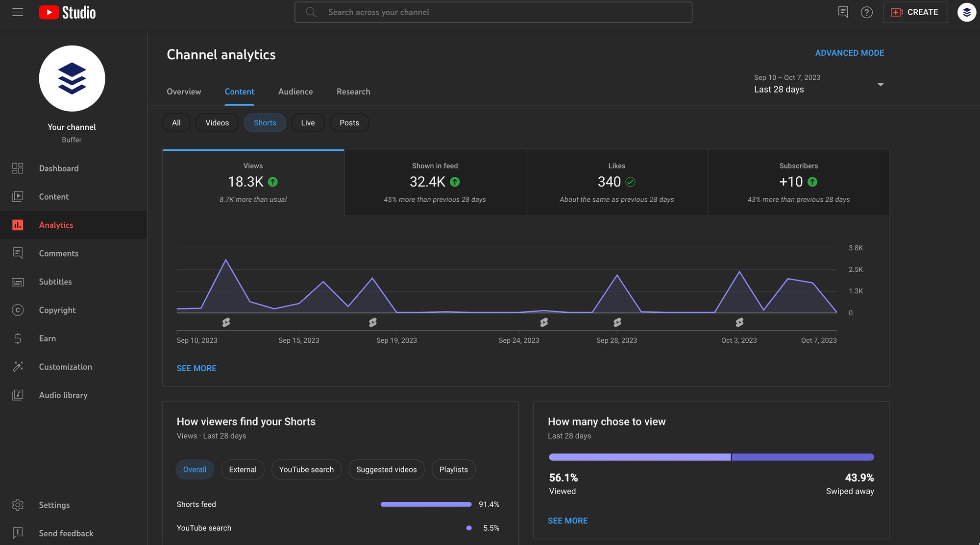This screenshot has height=545, width=980.
Task: Select the External traffic source filter
Action: click(x=243, y=469)
